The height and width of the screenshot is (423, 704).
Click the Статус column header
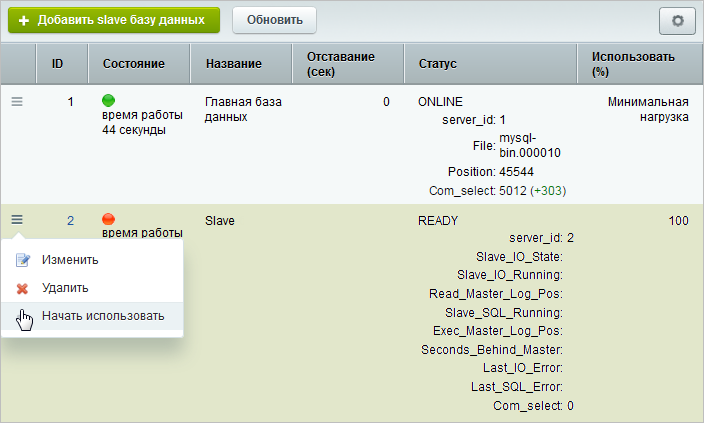coord(437,64)
